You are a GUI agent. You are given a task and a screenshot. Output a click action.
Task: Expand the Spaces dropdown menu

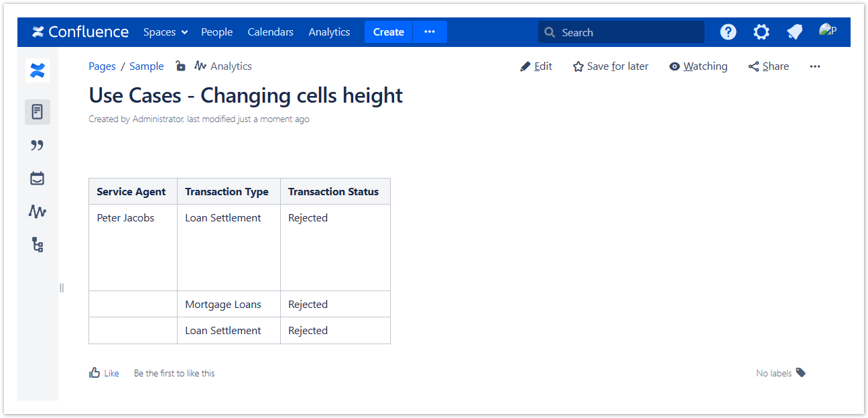pyautogui.click(x=165, y=32)
